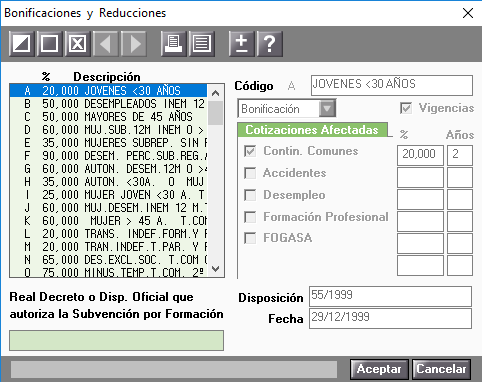Viewport: 482px width, 382px height.
Task: Select row M TRAN.INDEF.T.PAR.
Action: coord(108,247)
